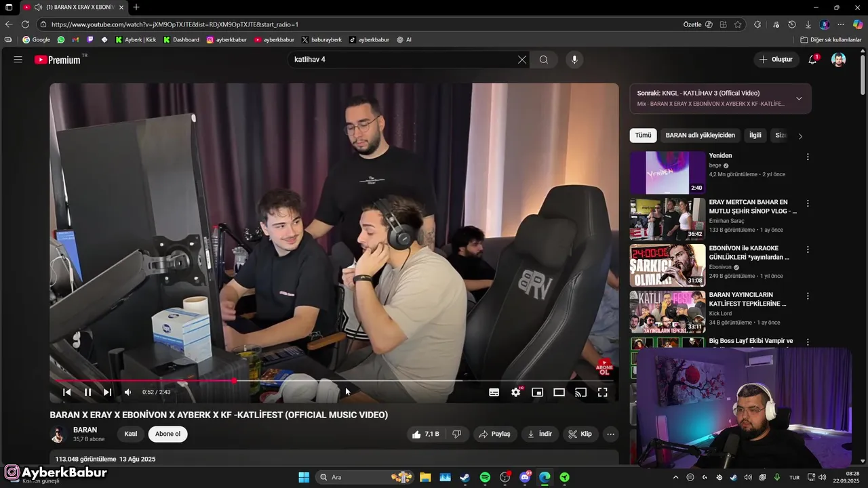Image resolution: width=868 pixels, height=488 pixels.
Task: Dislike the video
Action: pyautogui.click(x=457, y=434)
